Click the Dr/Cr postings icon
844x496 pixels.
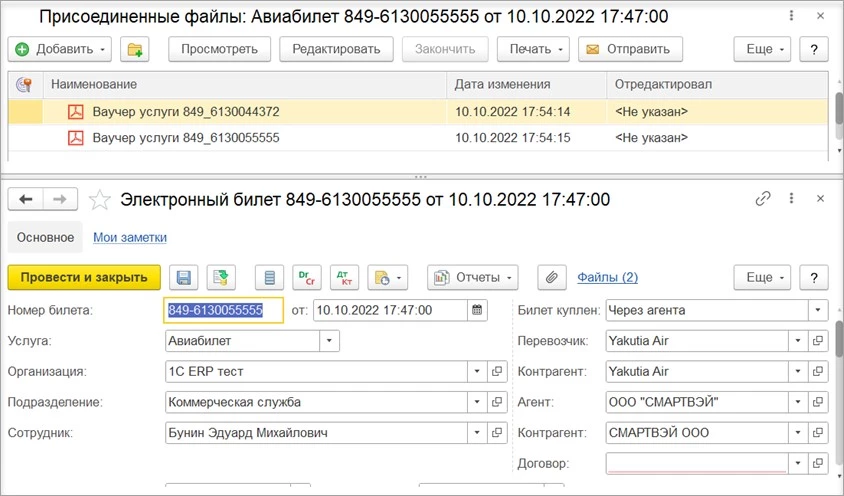(x=307, y=277)
